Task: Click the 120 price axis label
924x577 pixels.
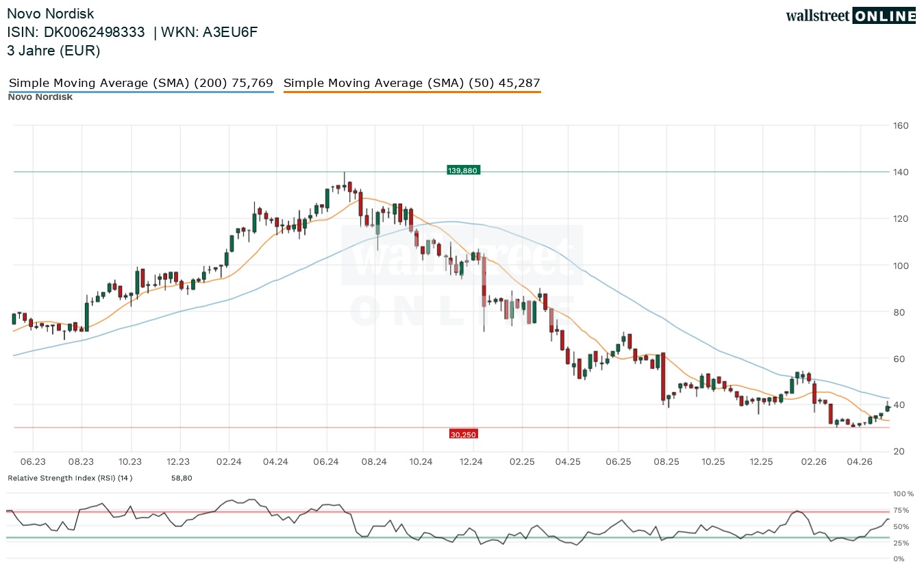Action: coord(901,218)
